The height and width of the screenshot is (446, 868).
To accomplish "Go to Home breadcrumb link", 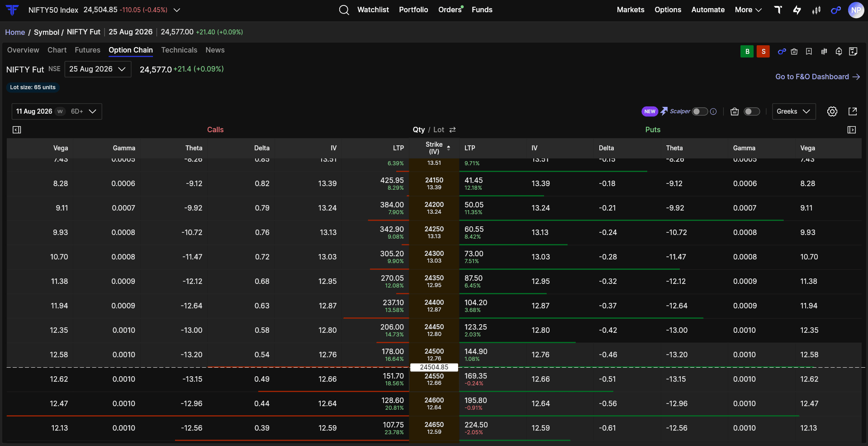I will pos(15,33).
